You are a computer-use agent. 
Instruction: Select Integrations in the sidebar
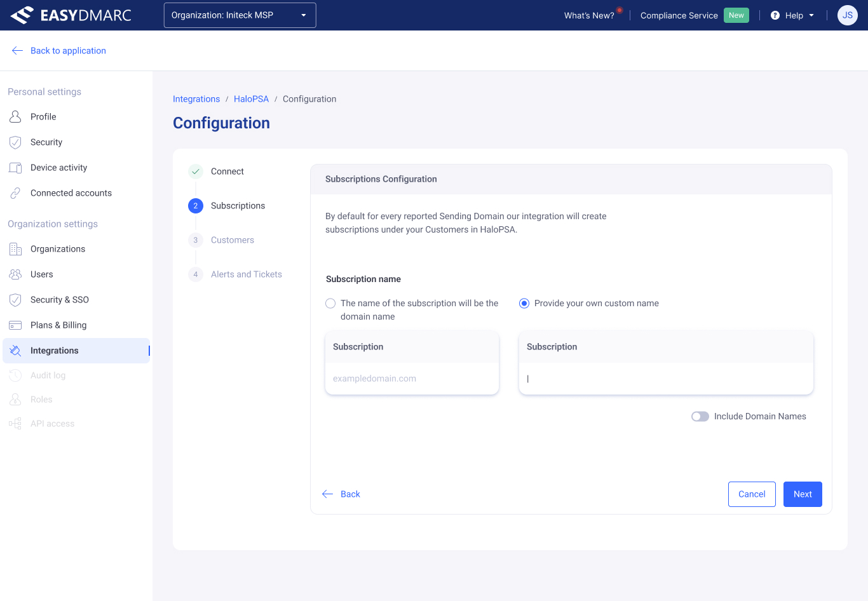tap(76, 351)
